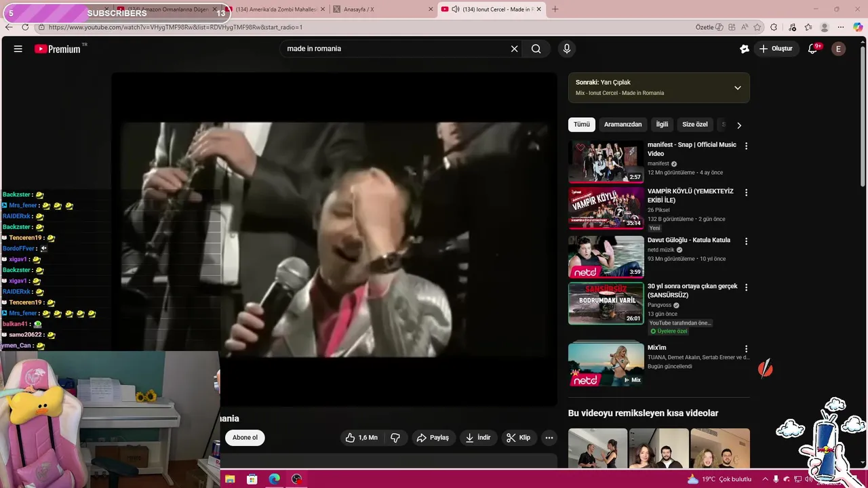Open browser extensions puzzle icon
This screenshot has height=488, width=868.
coord(774,27)
